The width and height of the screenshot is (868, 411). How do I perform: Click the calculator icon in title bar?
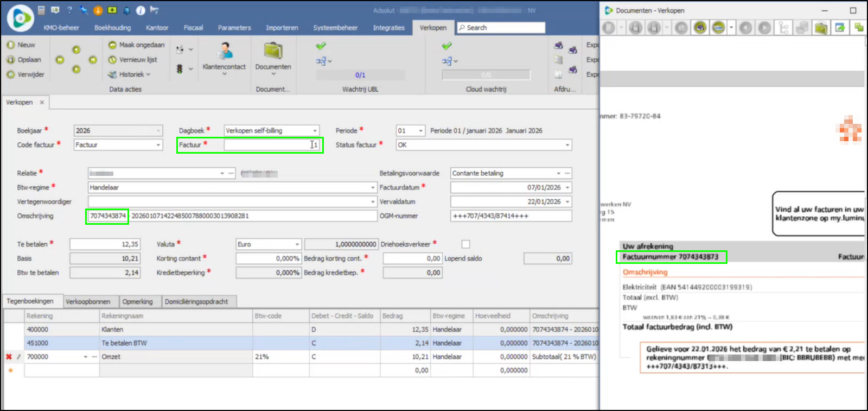[41, 10]
